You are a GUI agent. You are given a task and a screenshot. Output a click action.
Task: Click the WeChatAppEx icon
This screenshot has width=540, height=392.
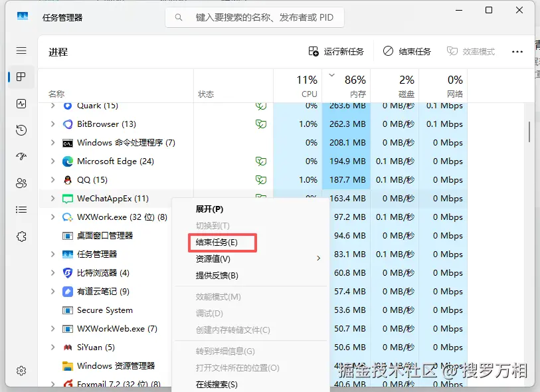pyautogui.click(x=68, y=199)
